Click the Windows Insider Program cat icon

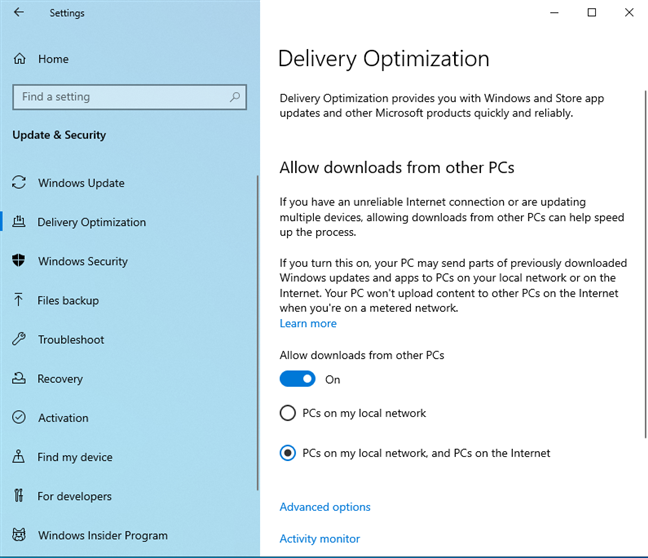click(19, 534)
